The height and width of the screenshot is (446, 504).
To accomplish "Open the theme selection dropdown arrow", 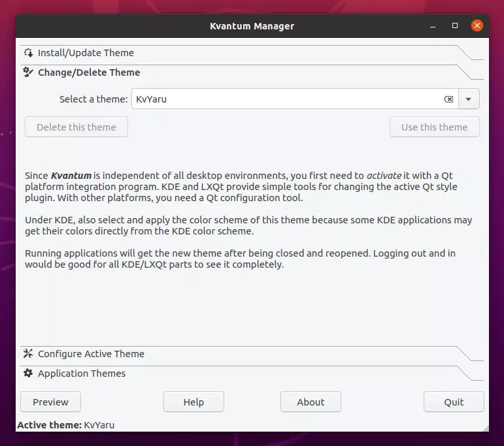I will 469,99.
